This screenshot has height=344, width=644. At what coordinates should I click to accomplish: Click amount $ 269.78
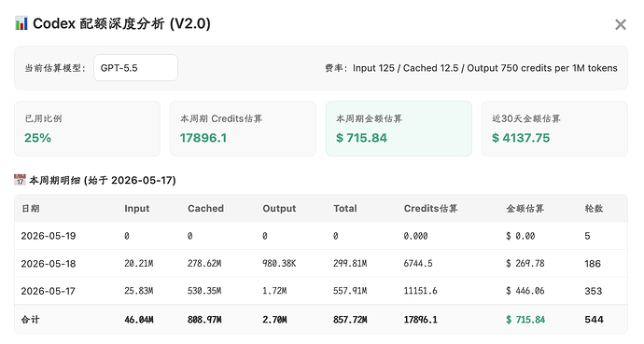coord(525,263)
